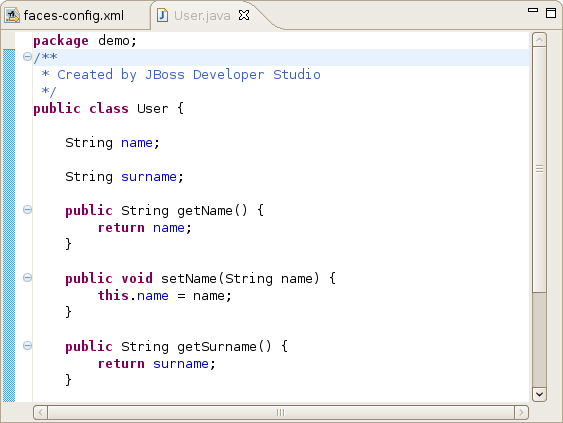This screenshot has height=423, width=563.
Task: Click the vertical scrollbar down arrow
Action: 539,394
